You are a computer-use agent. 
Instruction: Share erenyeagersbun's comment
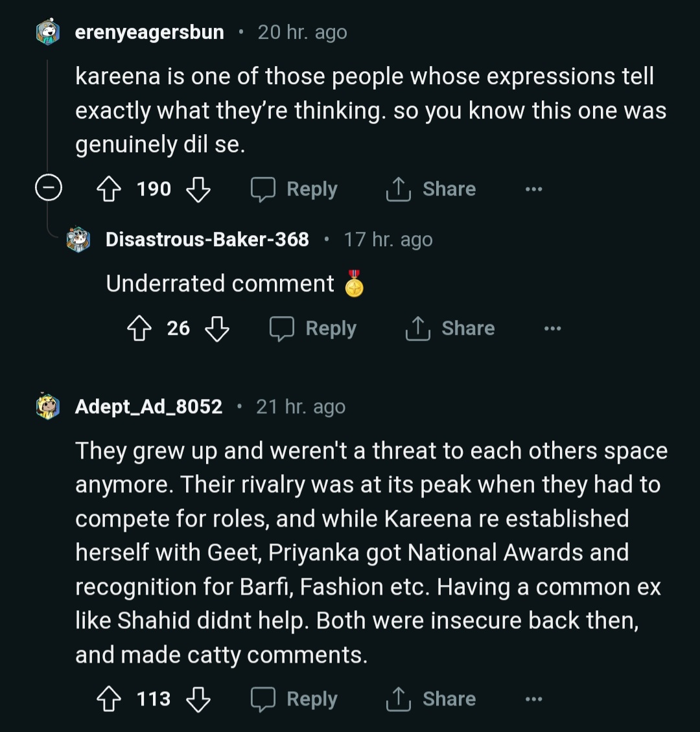click(431, 189)
